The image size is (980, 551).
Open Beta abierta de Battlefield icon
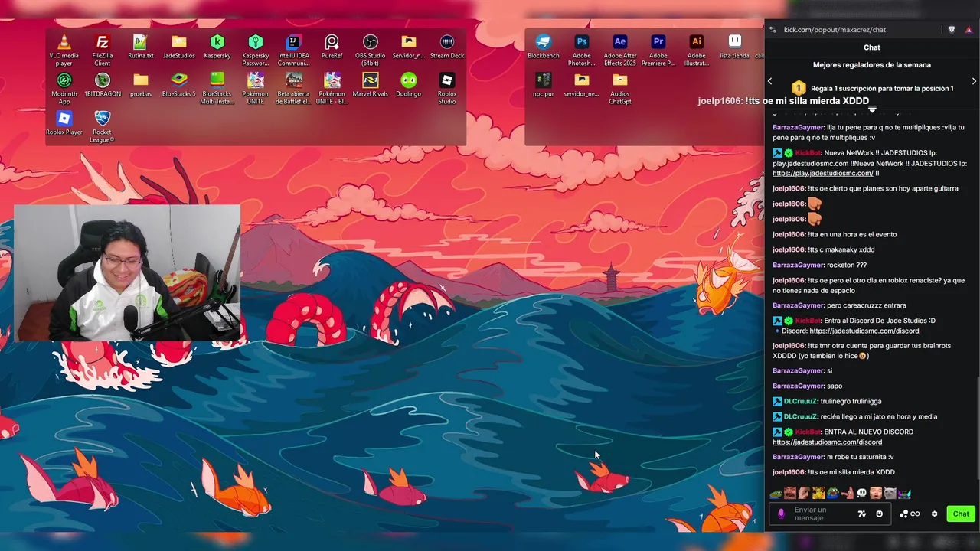[x=293, y=88]
